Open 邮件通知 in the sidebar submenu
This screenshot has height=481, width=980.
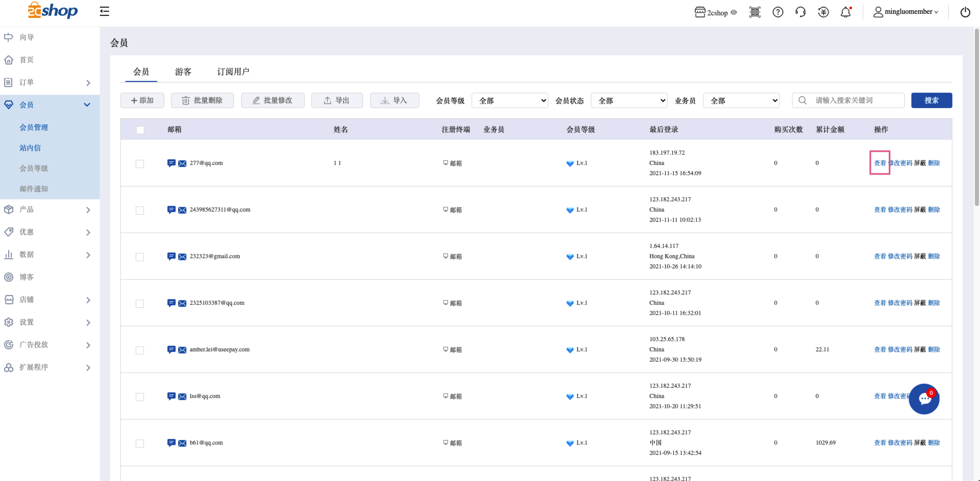click(34, 189)
